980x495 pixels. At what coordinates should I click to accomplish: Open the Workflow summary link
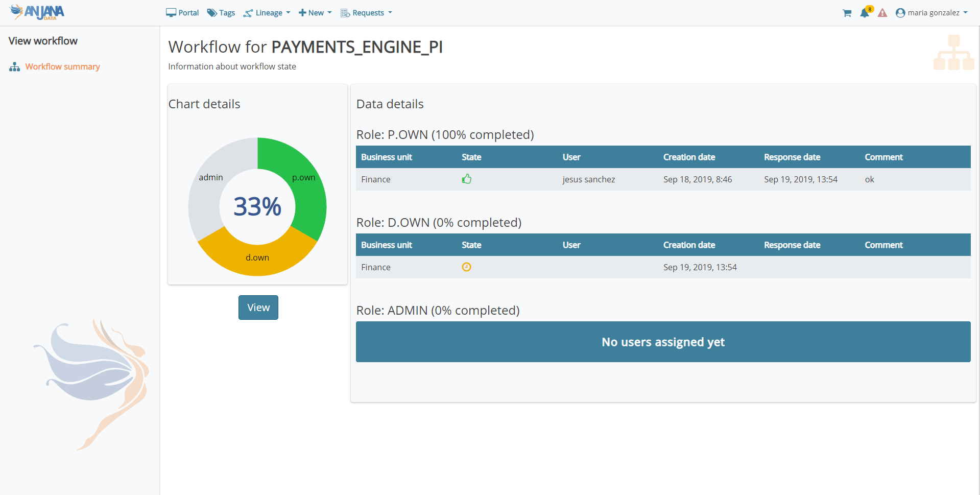click(62, 67)
